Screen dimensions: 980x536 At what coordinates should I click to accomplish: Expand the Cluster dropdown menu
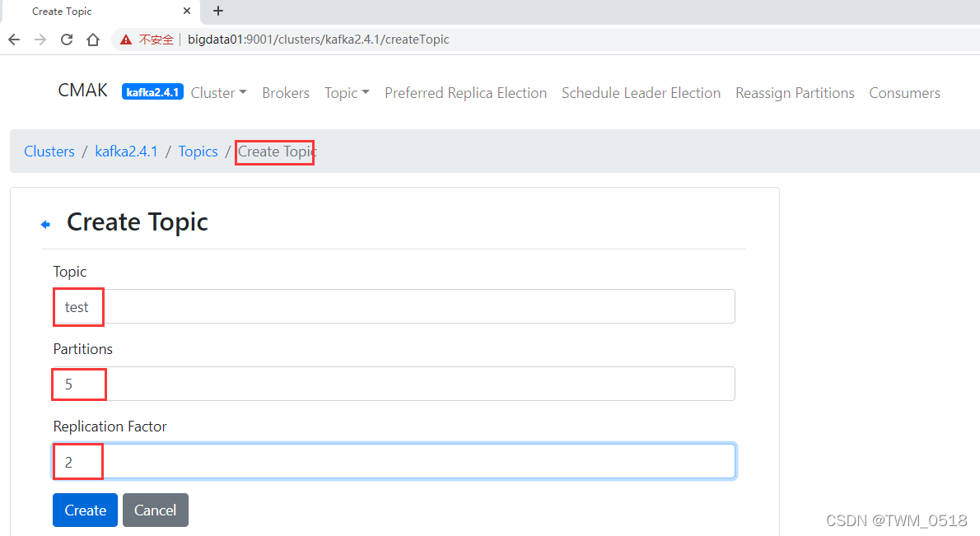(219, 92)
